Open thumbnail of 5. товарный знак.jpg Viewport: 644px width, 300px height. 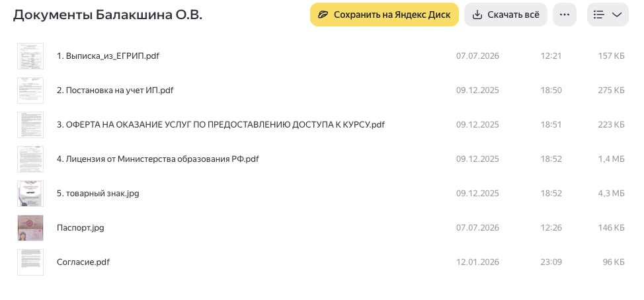30,194
